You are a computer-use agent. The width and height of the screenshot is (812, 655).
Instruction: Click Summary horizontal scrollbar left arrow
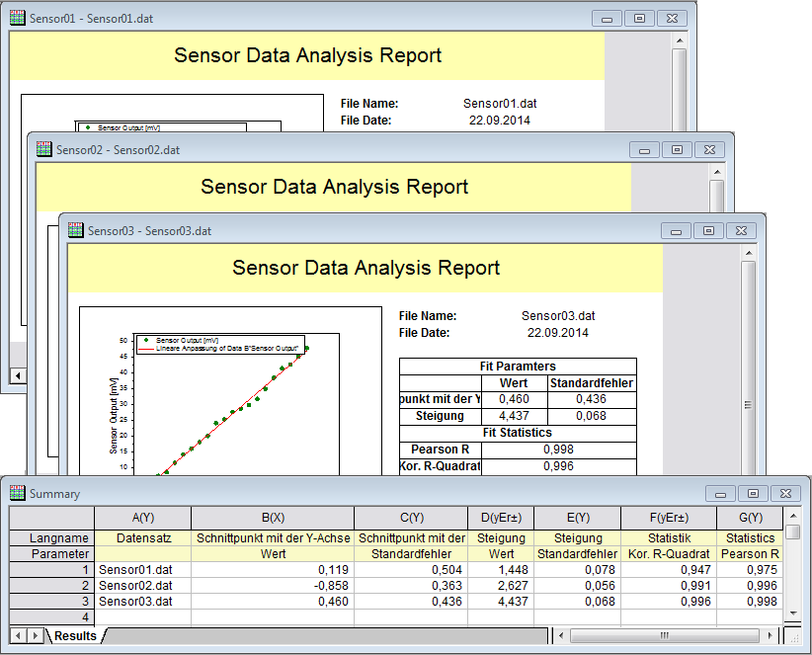pos(561,635)
